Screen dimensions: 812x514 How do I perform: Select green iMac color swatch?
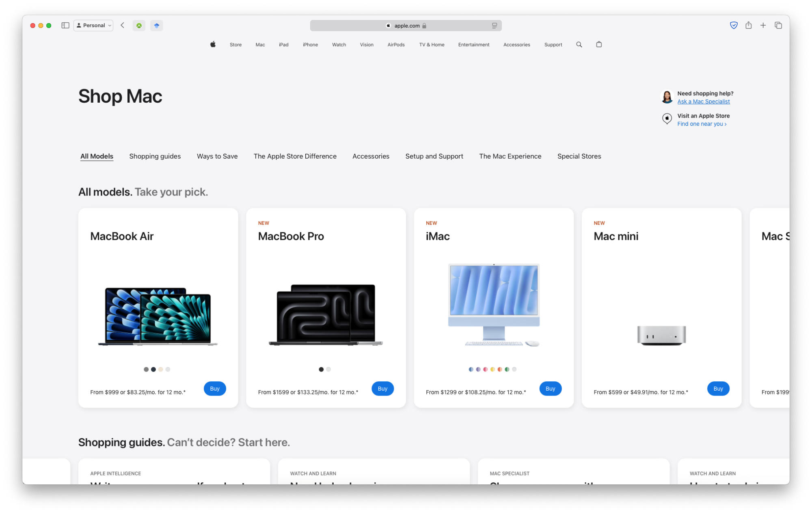[x=507, y=369]
